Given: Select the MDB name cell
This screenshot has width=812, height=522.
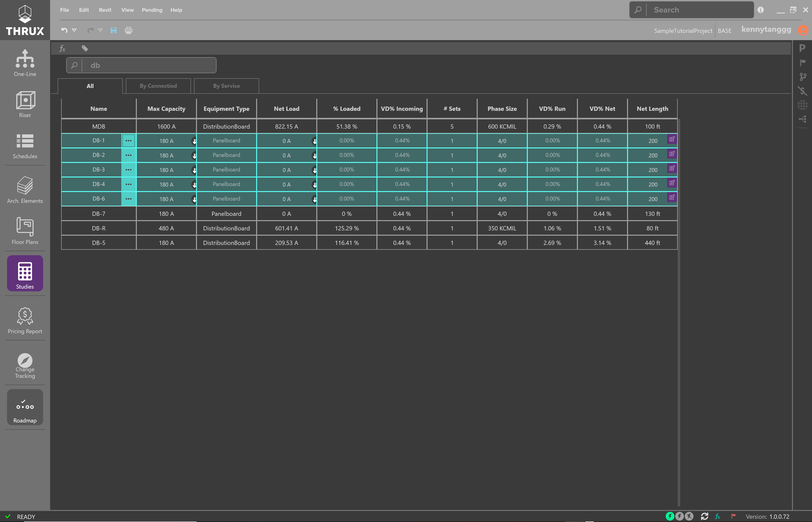Looking at the screenshot, I should [x=98, y=126].
